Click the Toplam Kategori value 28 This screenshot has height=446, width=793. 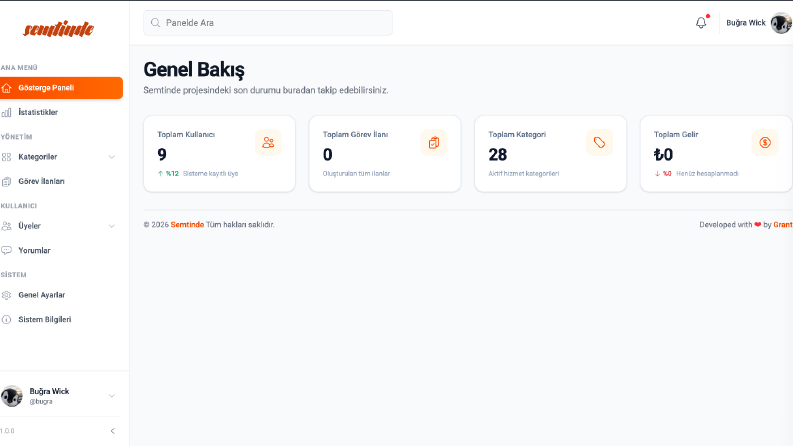498,154
